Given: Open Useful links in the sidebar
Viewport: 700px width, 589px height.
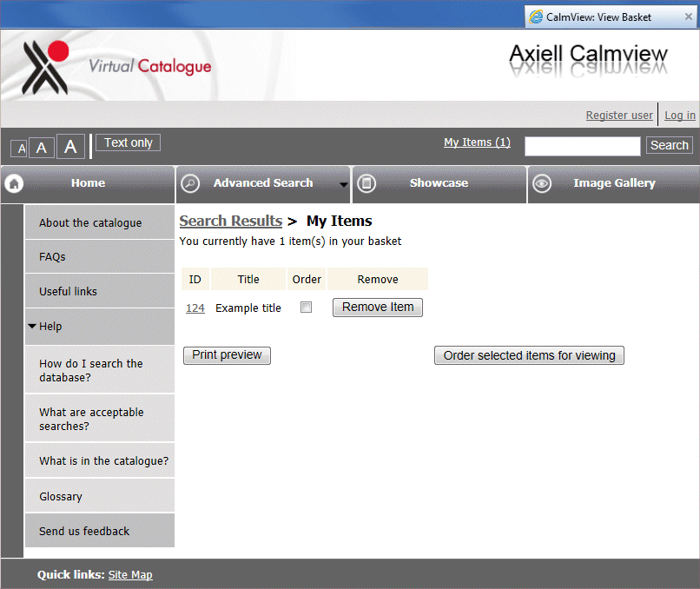Looking at the screenshot, I should tap(100, 291).
